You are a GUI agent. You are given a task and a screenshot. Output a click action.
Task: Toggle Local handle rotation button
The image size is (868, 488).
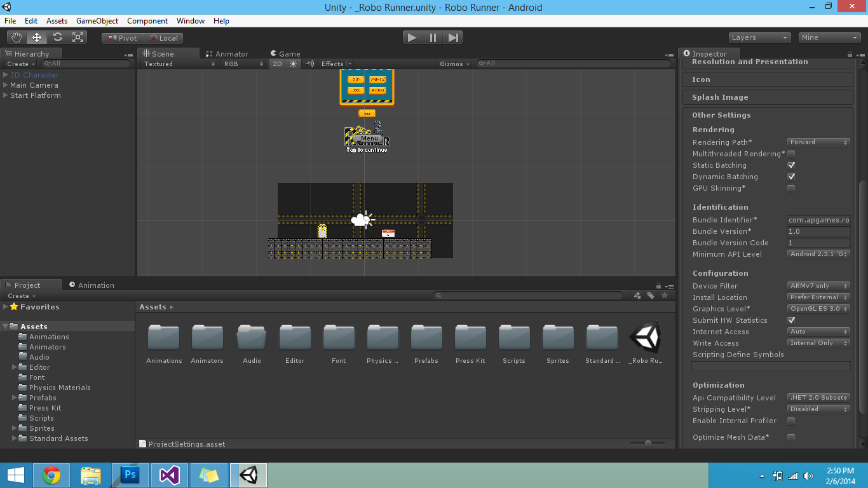(163, 38)
